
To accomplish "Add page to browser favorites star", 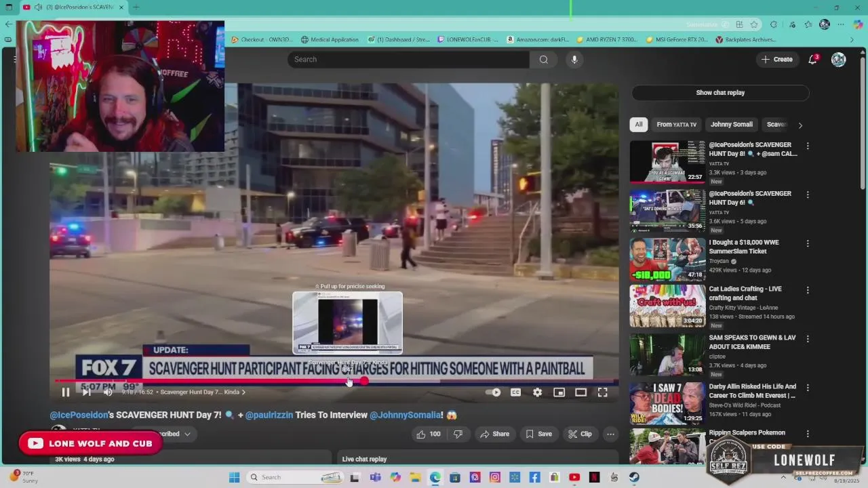I will coord(754,24).
